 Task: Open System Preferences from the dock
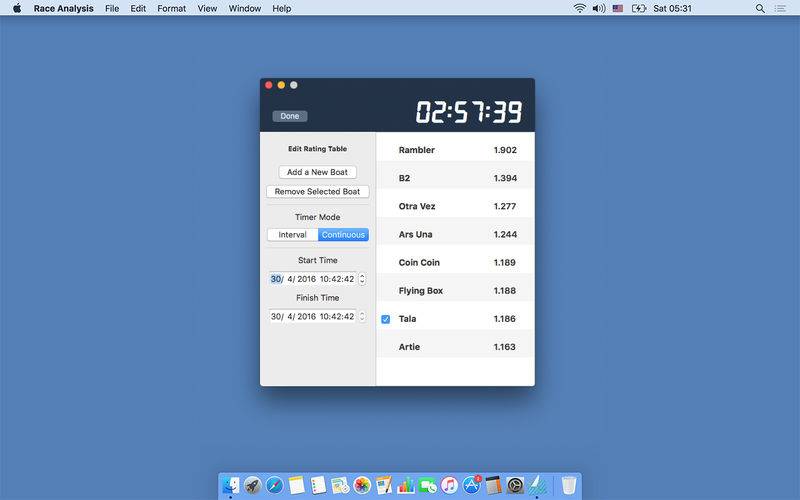click(515, 485)
